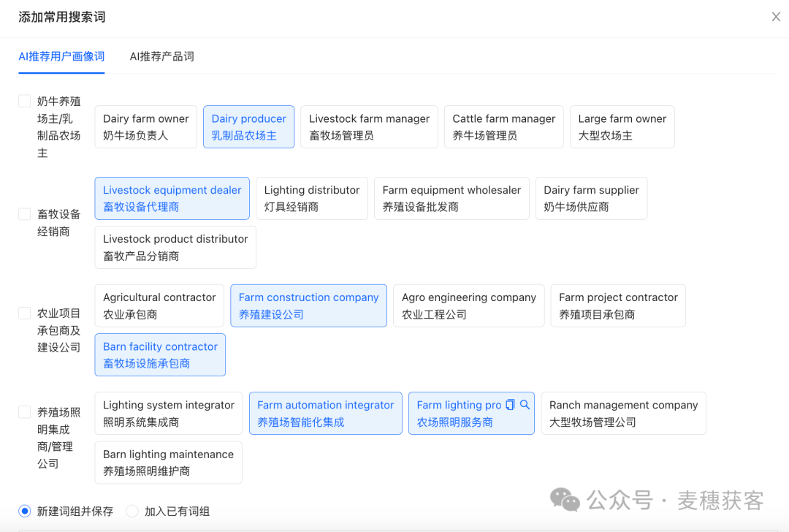
Task: Deselect the "Dairy producer" keyword tag
Action: coord(248,126)
